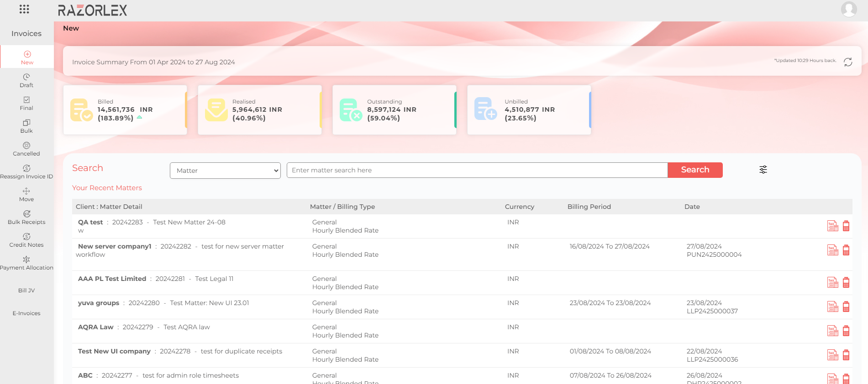
Task: Click red calculator icon for Test New UI company
Action: (846, 355)
